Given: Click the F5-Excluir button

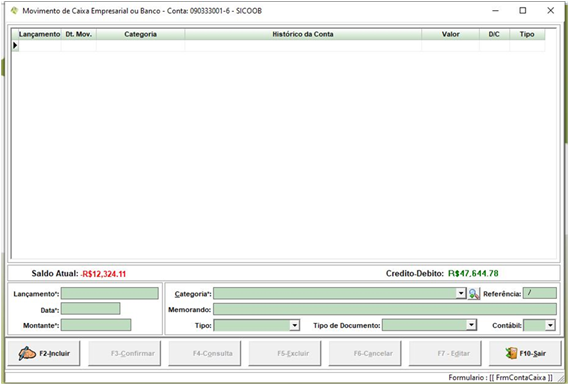Looking at the screenshot, I should [x=285, y=353].
